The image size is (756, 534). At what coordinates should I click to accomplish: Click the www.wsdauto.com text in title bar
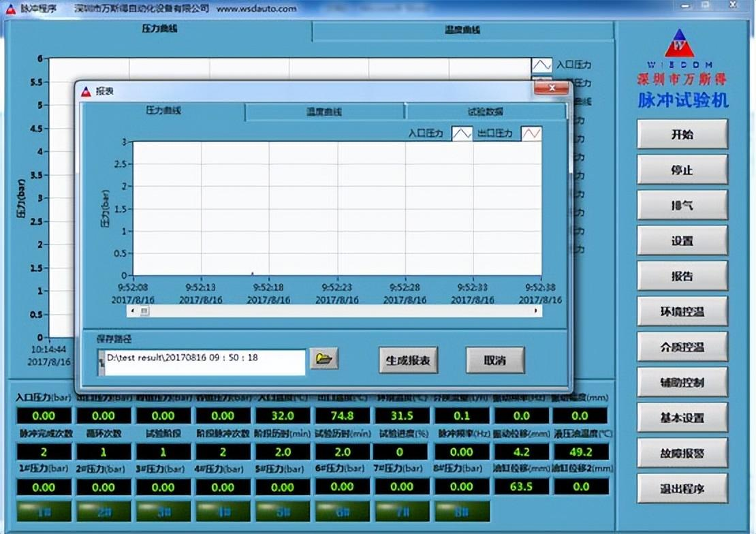click(x=257, y=9)
